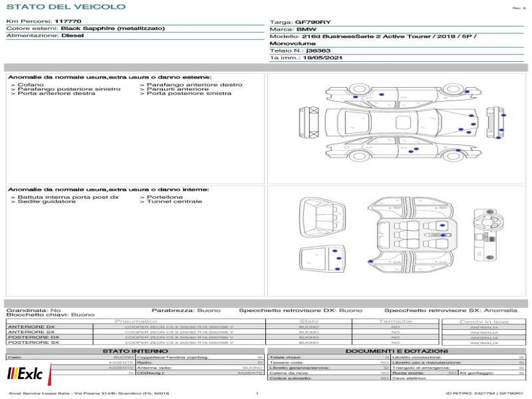Click the Black Sapphire (metallizzato) color value
The height and width of the screenshot is (399, 532).
pyautogui.click(x=112, y=28)
